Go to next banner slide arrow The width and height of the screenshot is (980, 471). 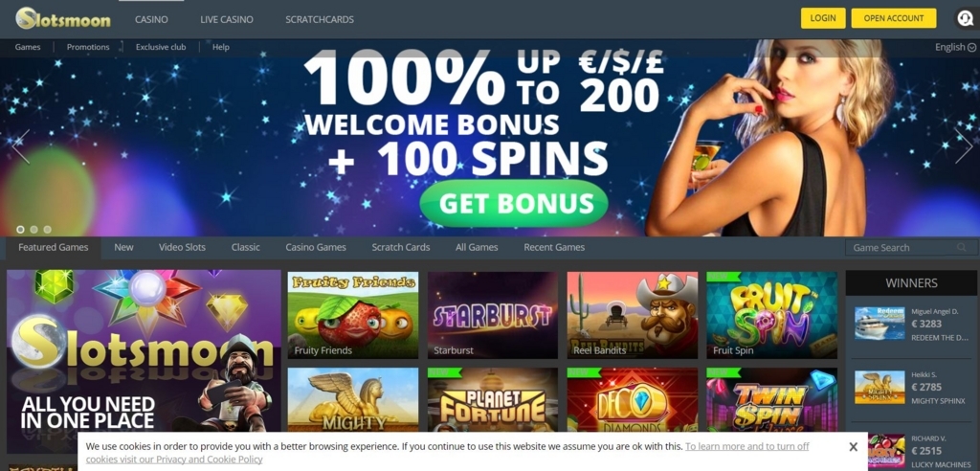pos(964,146)
